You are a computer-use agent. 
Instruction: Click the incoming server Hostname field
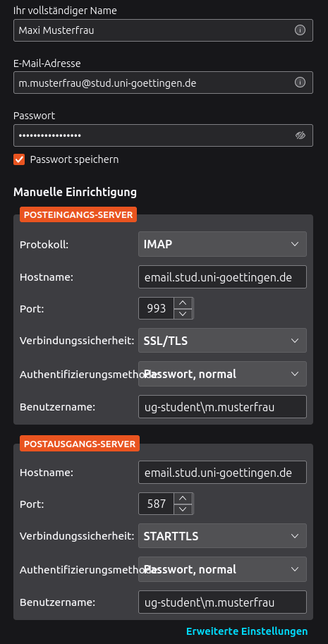pyautogui.click(x=222, y=277)
